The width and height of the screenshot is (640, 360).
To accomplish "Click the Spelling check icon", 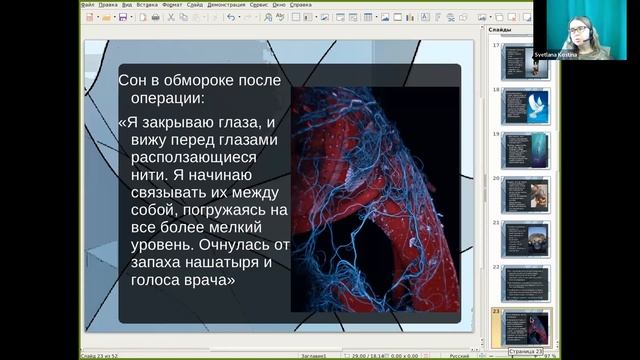I will coord(280,17).
